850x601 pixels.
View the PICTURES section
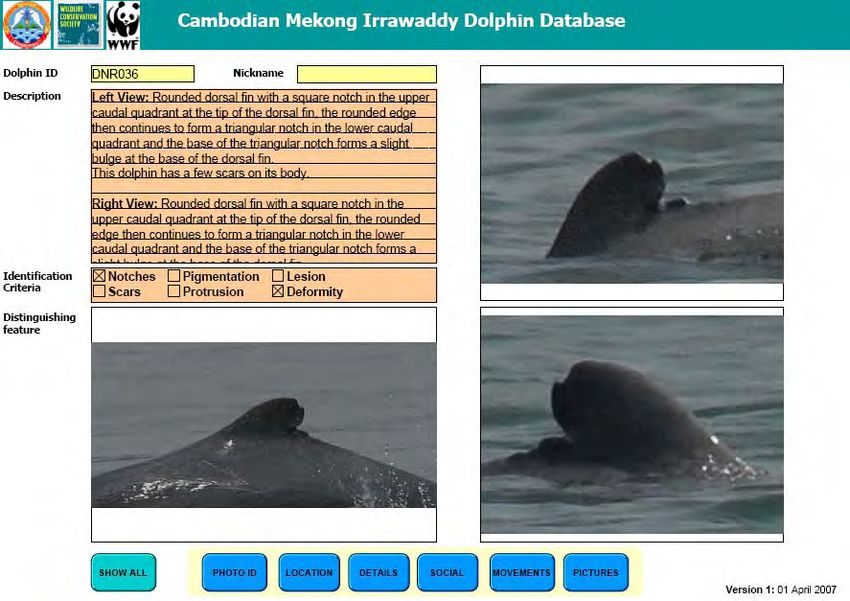[595, 573]
